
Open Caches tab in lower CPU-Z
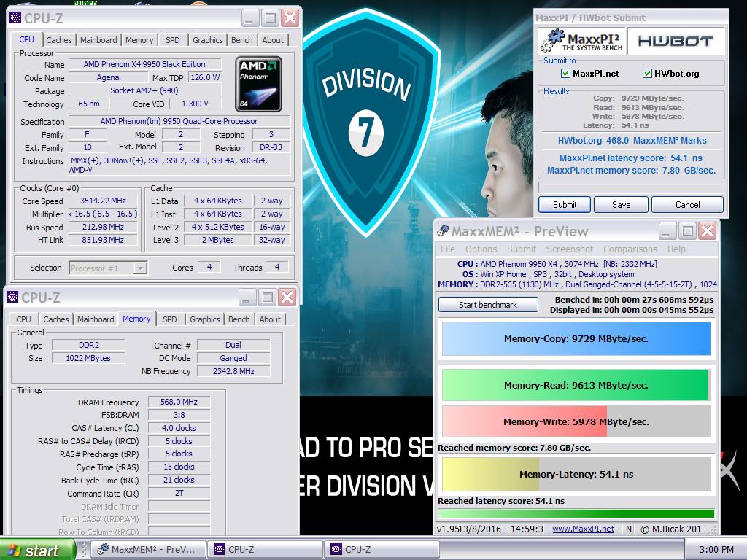pyautogui.click(x=56, y=319)
